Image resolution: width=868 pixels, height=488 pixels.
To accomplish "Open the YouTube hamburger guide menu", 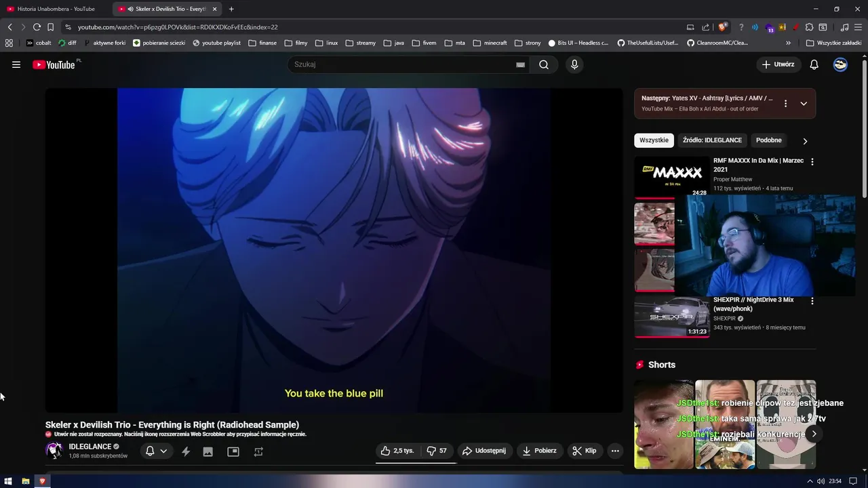I will (x=16, y=64).
